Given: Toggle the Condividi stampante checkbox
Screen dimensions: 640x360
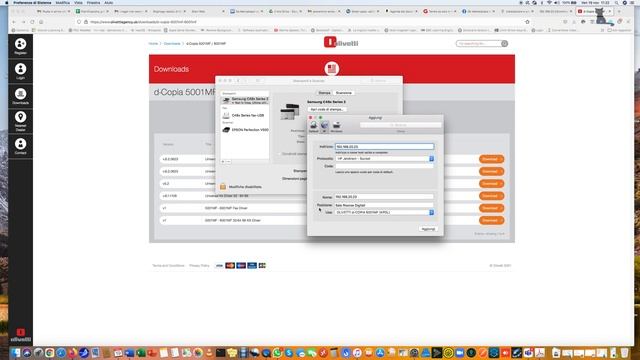Looking at the screenshot, I should [x=280, y=154].
